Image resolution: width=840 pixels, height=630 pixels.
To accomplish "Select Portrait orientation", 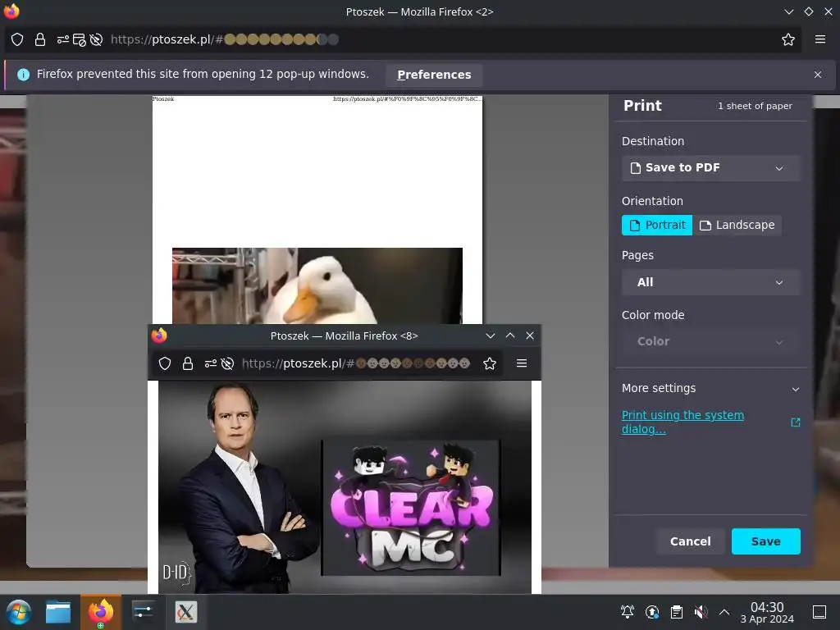I will (x=657, y=225).
